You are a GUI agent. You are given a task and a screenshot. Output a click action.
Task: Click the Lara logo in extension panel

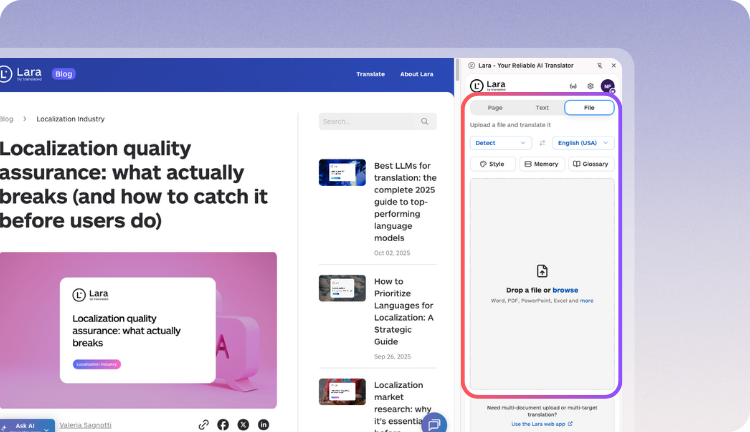488,86
